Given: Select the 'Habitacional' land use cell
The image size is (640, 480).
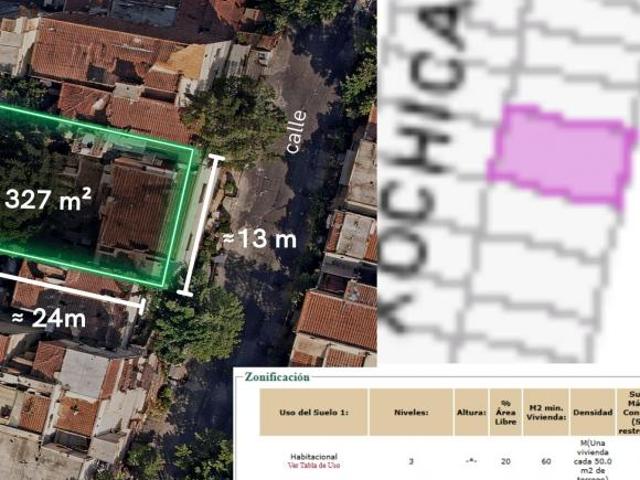Looking at the screenshot, I should pos(314,457).
